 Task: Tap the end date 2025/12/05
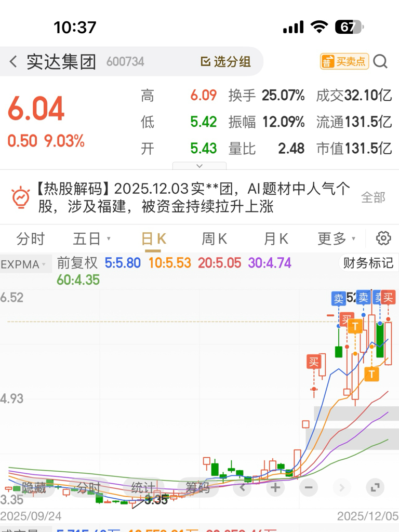pyautogui.click(x=368, y=516)
